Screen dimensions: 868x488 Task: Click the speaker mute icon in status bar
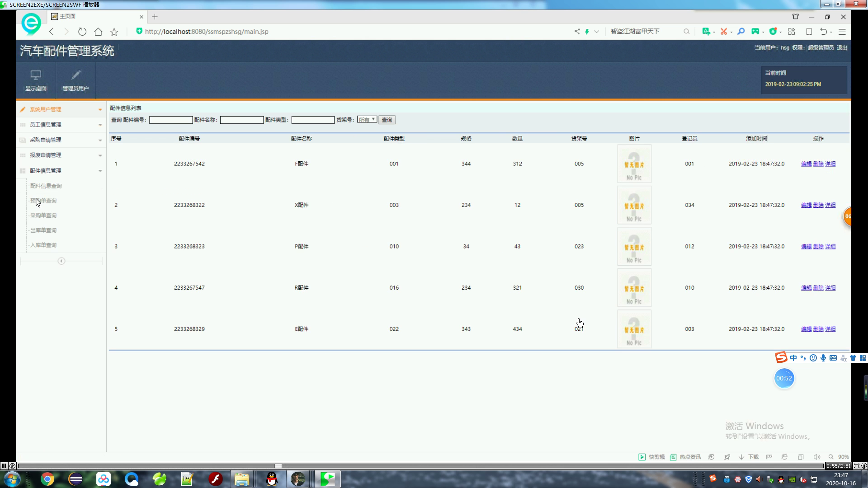point(817,457)
